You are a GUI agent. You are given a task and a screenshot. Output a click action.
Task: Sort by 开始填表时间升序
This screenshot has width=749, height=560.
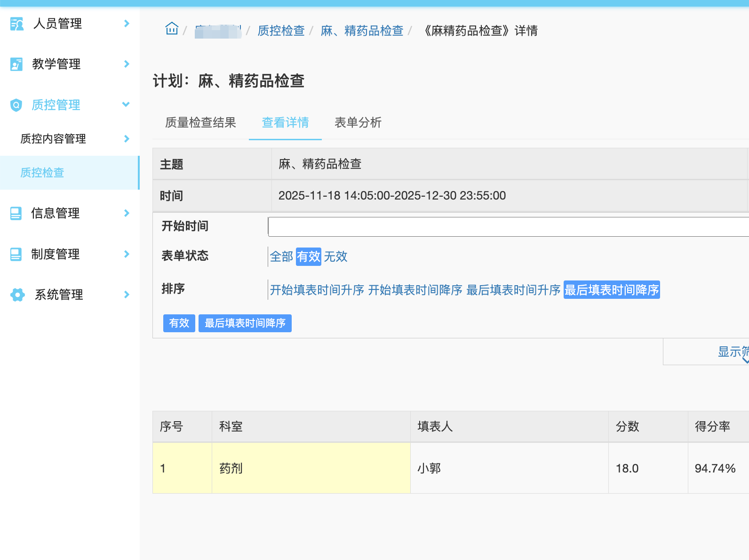[317, 290]
